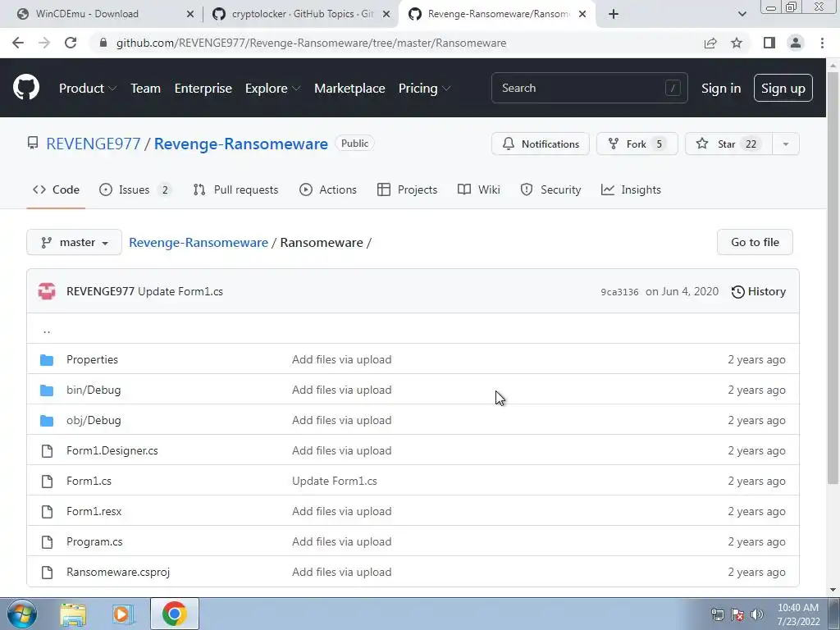Open the Actions tab

[x=328, y=189]
